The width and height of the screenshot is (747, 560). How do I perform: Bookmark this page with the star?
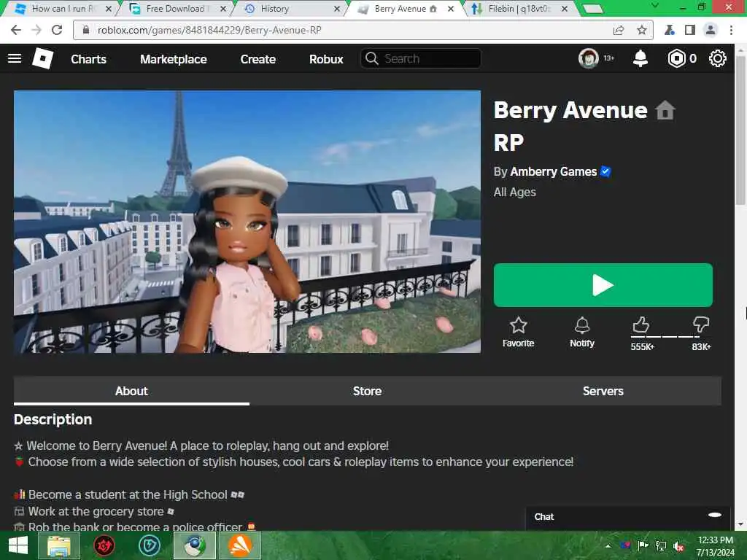coord(642,30)
